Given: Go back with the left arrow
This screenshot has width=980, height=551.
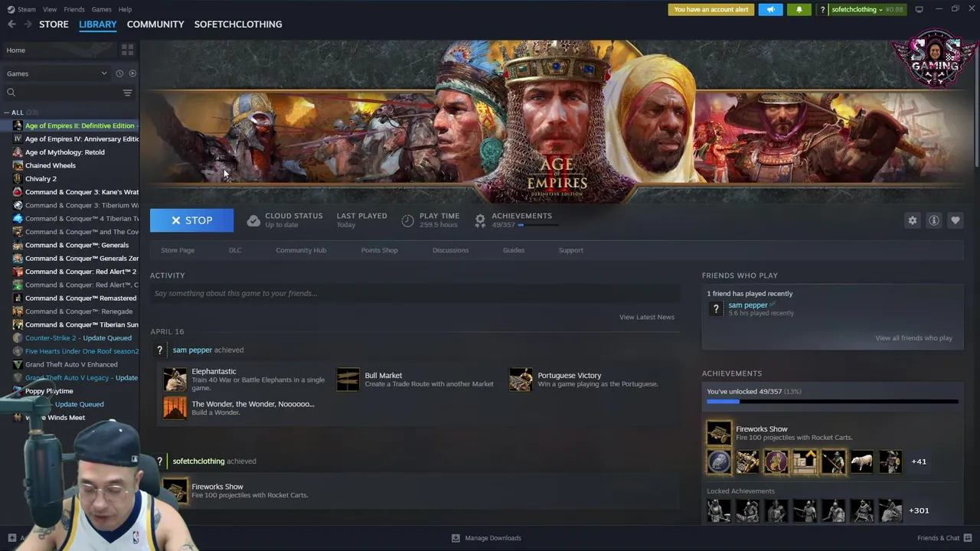Looking at the screenshot, I should pos(11,24).
